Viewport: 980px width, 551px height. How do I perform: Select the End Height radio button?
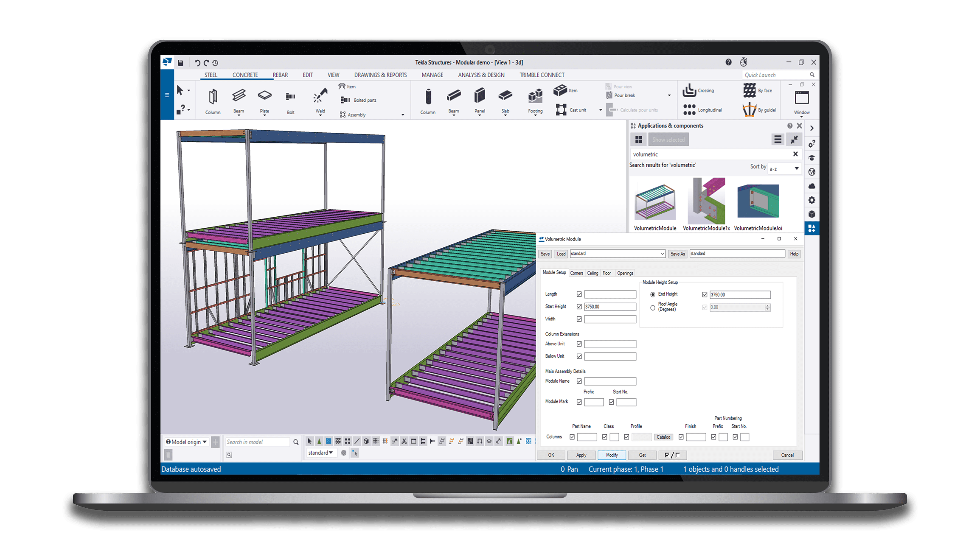pos(653,294)
